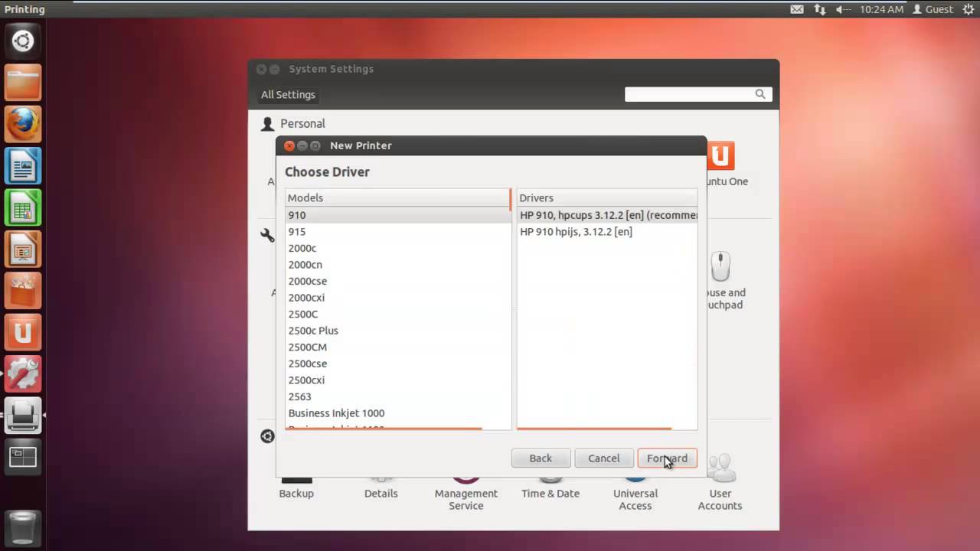Click the Cancel button
980x551 pixels.
(603, 458)
